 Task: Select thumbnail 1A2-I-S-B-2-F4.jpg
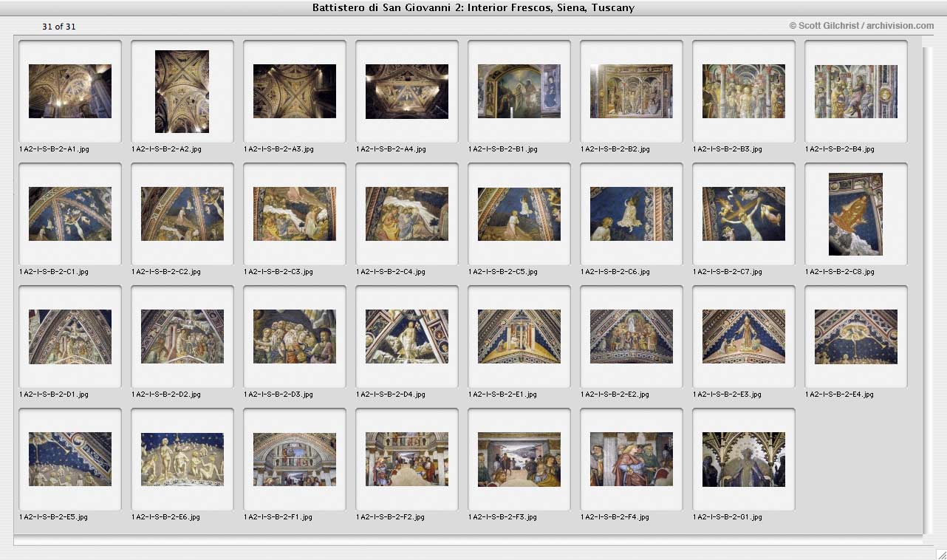[632, 459]
